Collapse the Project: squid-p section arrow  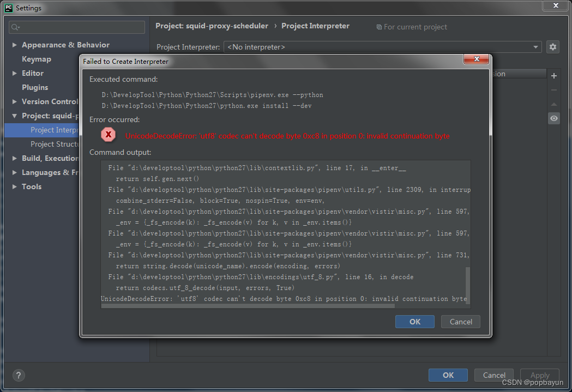click(x=15, y=116)
